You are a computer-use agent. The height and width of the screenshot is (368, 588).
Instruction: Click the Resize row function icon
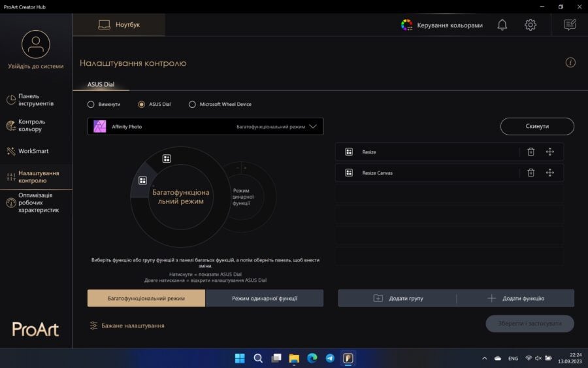[x=349, y=152]
